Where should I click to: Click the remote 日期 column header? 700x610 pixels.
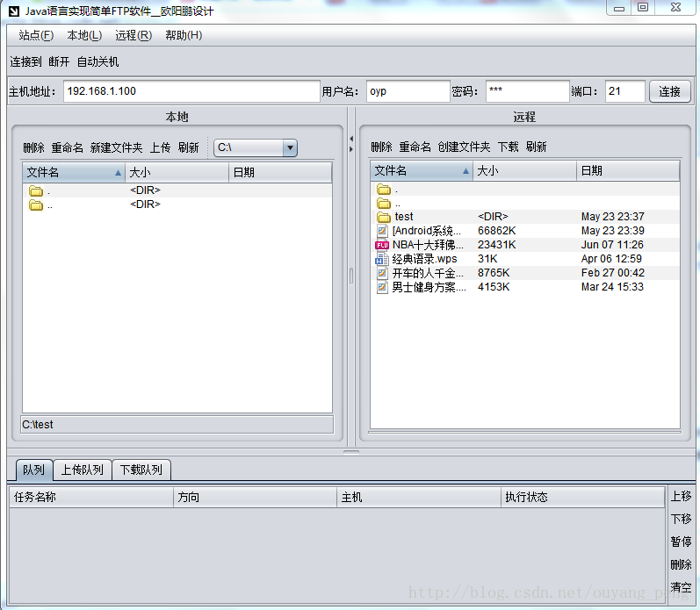pos(628,171)
